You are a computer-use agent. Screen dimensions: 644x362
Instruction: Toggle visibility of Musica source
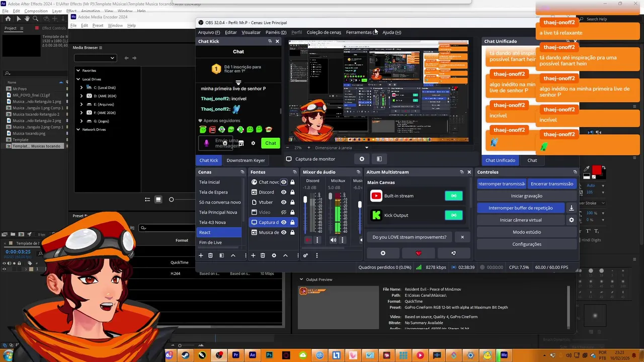point(284,232)
